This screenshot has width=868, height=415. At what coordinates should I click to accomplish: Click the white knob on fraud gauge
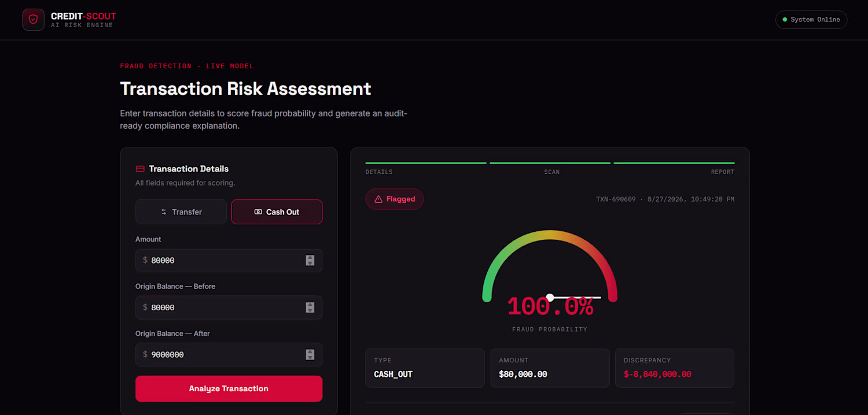click(x=550, y=298)
